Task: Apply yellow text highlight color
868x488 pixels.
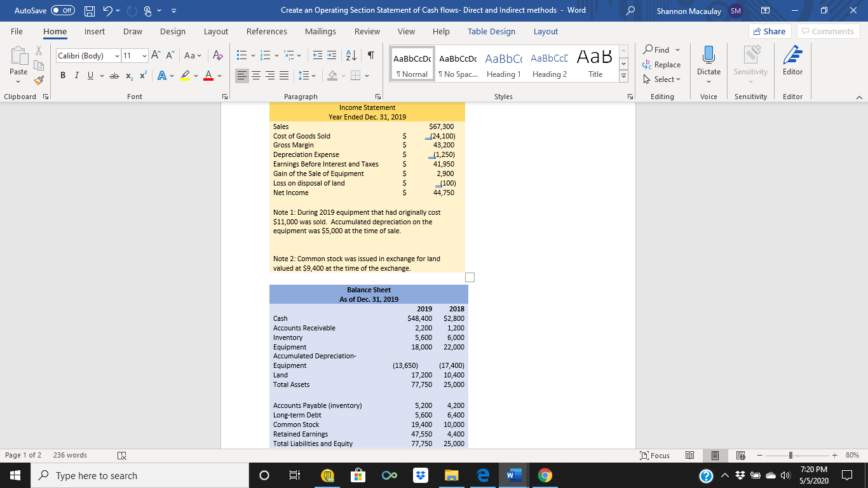Action: click(x=184, y=74)
